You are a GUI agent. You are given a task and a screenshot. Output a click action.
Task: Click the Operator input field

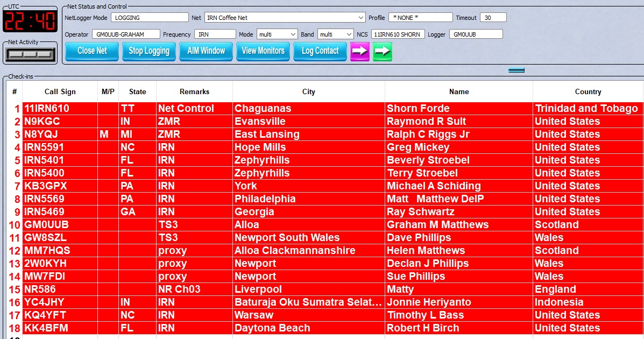point(125,34)
